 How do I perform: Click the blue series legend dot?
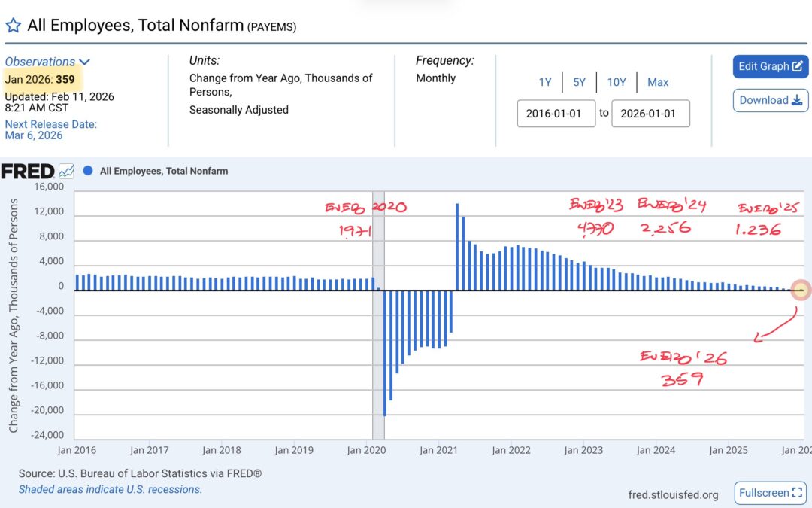pyautogui.click(x=88, y=171)
